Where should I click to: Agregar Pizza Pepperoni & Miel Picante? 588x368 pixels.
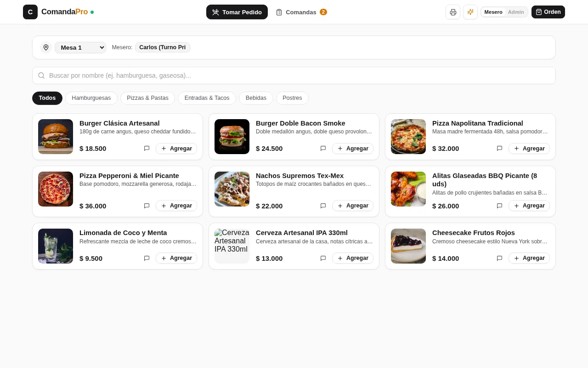176,206
